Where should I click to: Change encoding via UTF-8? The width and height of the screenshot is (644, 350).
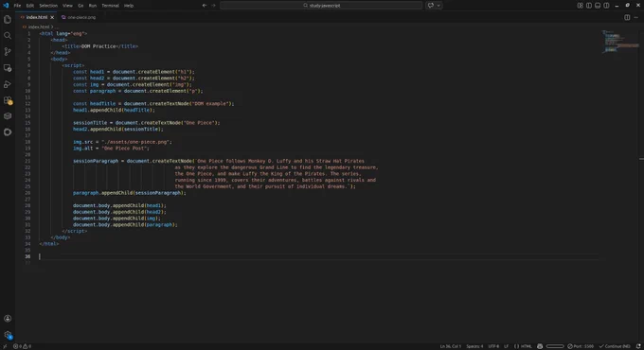(493, 346)
